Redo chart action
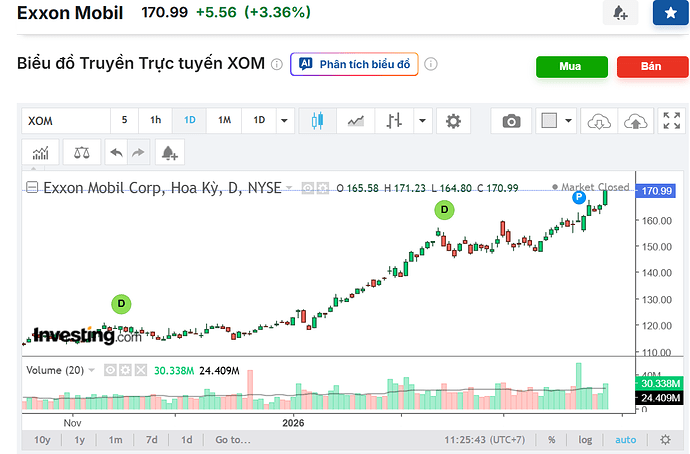 pyautogui.click(x=138, y=153)
